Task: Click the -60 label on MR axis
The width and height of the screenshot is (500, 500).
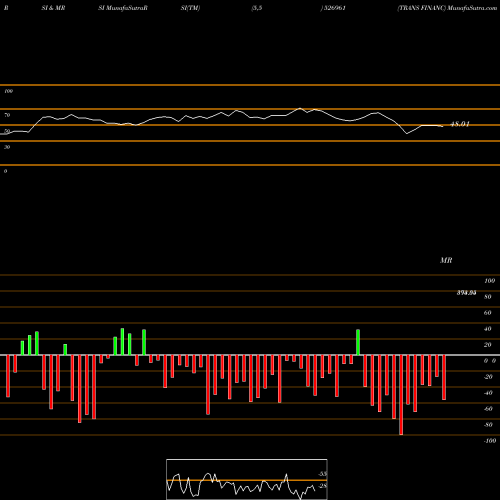Action: pyautogui.click(x=488, y=409)
